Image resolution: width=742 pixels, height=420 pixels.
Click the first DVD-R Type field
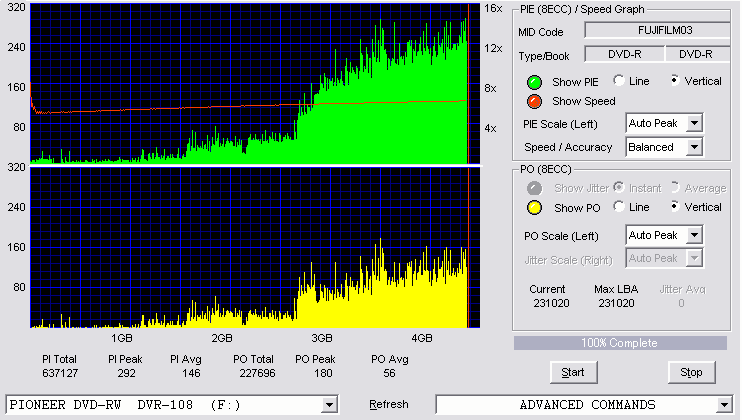tap(625, 54)
